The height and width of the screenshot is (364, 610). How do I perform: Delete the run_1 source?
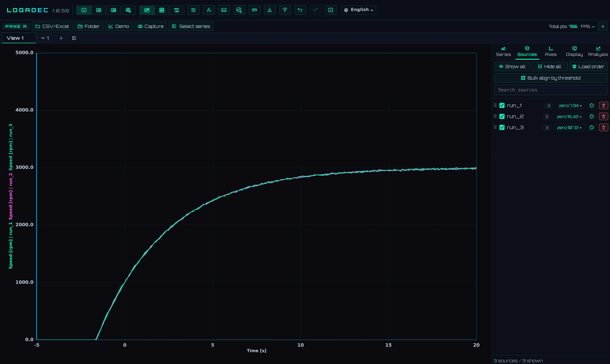604,105
